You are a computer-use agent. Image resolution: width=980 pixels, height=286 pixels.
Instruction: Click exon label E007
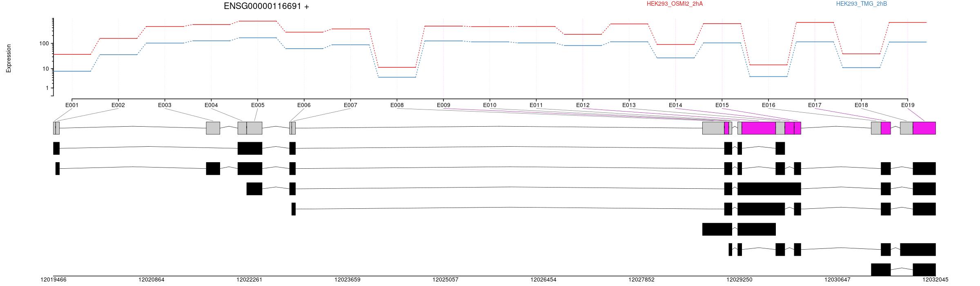point(350,105)
